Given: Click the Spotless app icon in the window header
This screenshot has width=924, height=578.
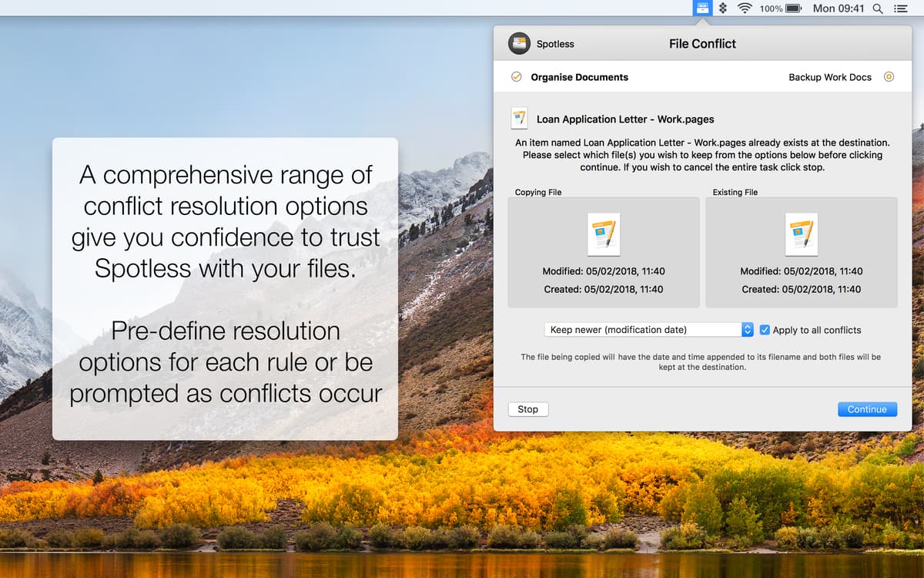Looking at the screenshot, I should pyautogui.click(x=517, y=43).
